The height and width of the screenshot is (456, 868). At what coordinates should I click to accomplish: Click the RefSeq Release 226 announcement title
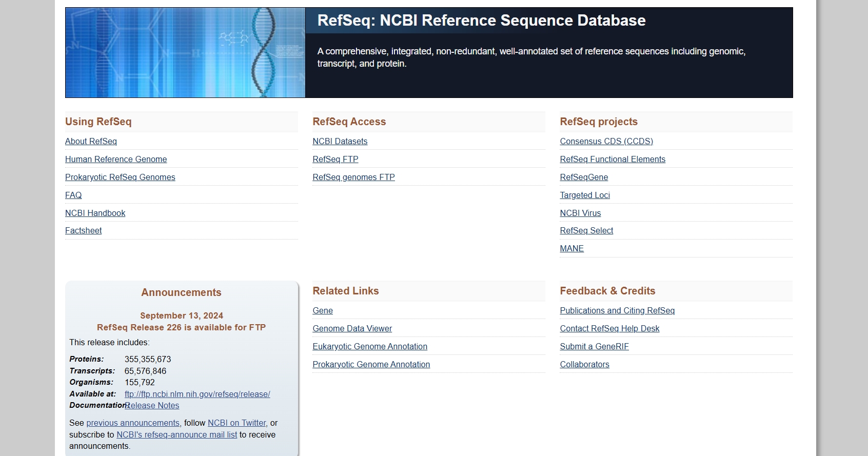(x=182, y=327)
